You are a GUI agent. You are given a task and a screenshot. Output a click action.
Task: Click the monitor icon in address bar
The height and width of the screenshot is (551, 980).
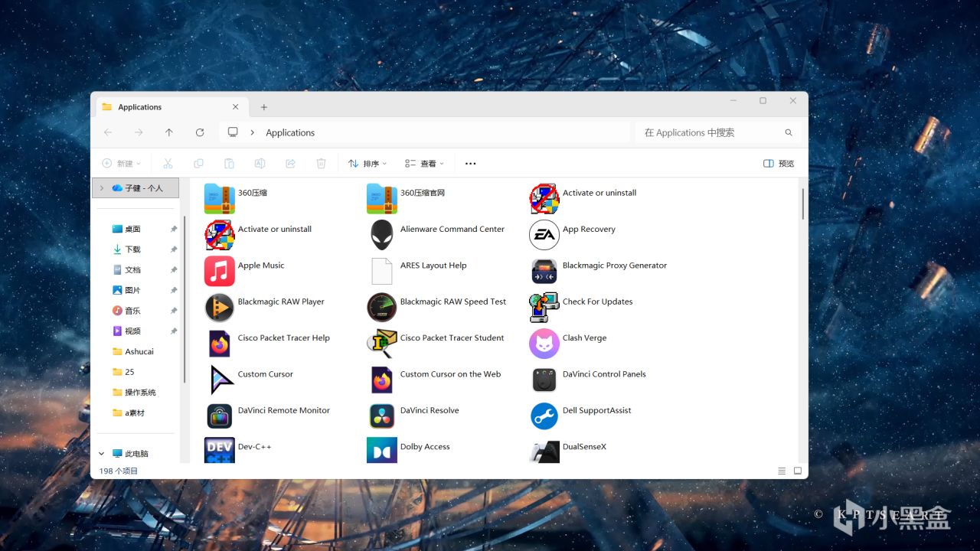[x=233, y=132]
